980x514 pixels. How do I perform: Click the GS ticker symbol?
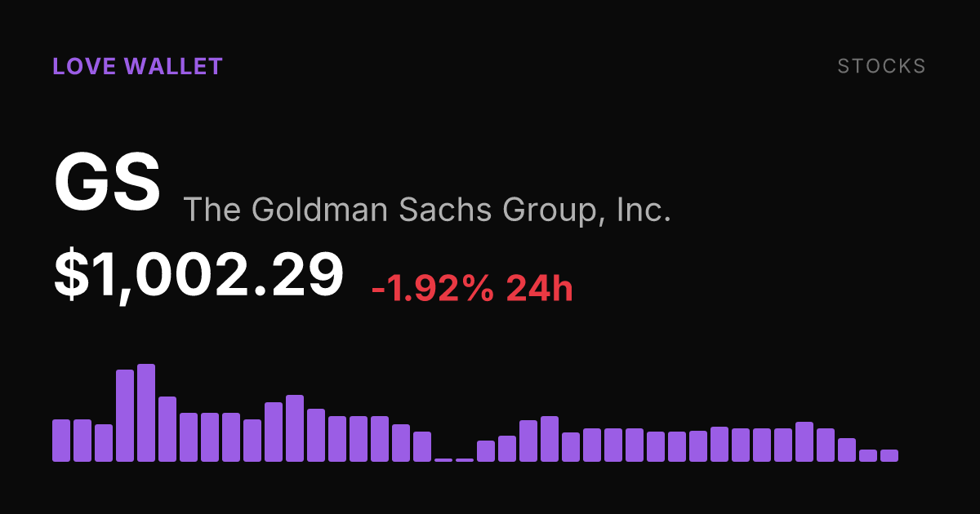107,183
